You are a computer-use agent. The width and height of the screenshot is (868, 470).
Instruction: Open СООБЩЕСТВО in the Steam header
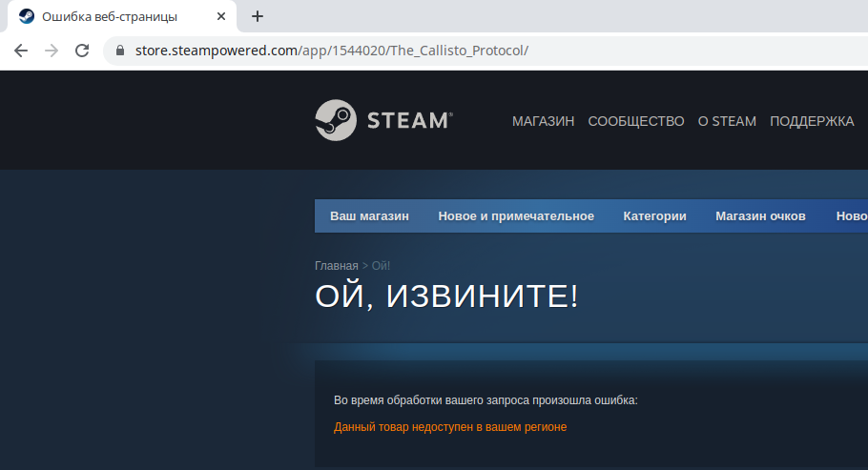[636, 121]
